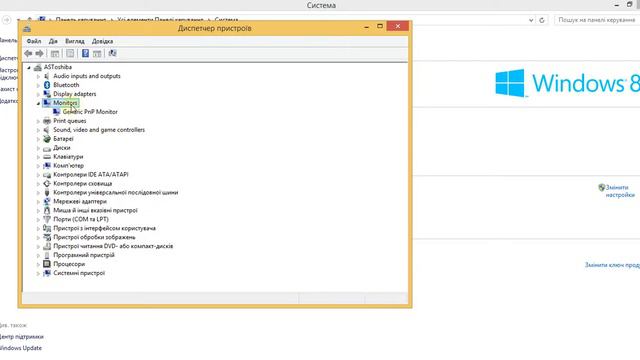Click the Батареї battery icon
This screenshot has width=640, height=360.
click(47, 139)
